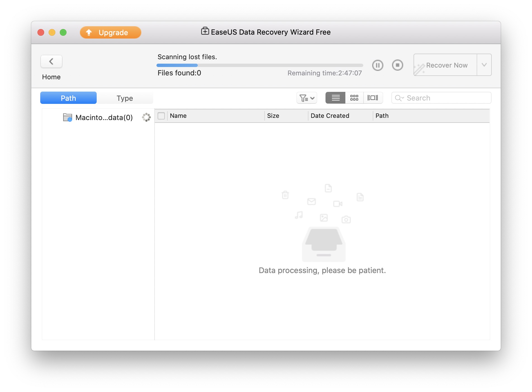Tick the select-all checkbox in header
The image size is (532, 392).
click(161, 116)
